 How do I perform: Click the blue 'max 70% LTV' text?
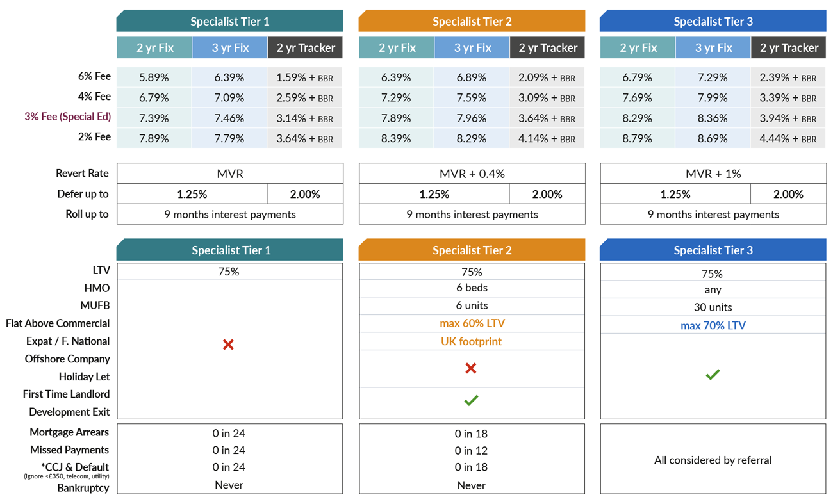pos(713,325)
